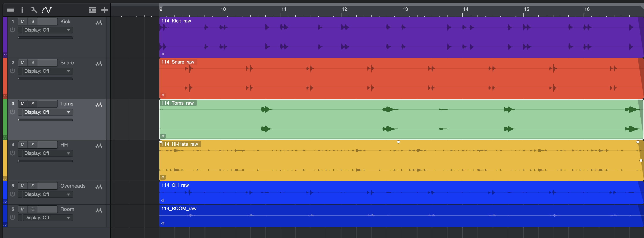This screenshot has height=238, width=644.
Task: Click the Snare track parameter slider
Action: 45,79
